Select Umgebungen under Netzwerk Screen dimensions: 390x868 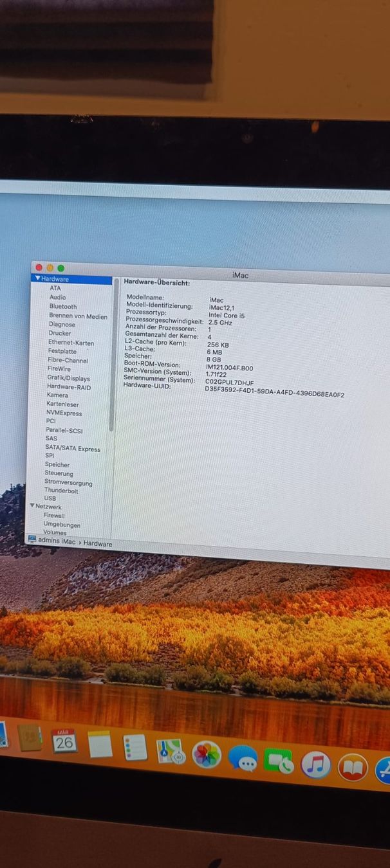(x=62, y=525)
